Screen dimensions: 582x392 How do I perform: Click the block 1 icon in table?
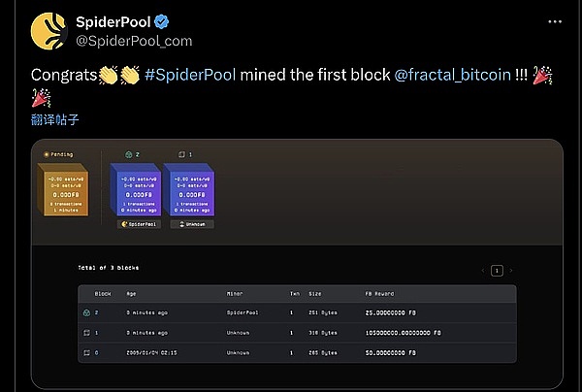85,331
